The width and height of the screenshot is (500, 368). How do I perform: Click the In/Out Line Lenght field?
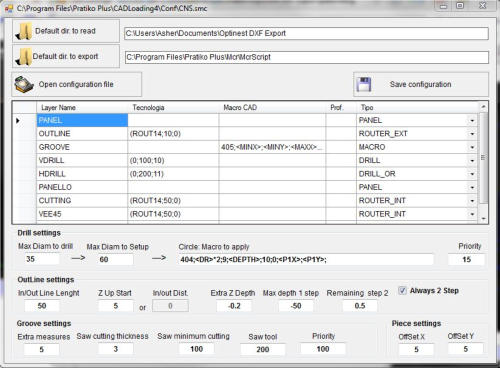[x=42, y=306]
